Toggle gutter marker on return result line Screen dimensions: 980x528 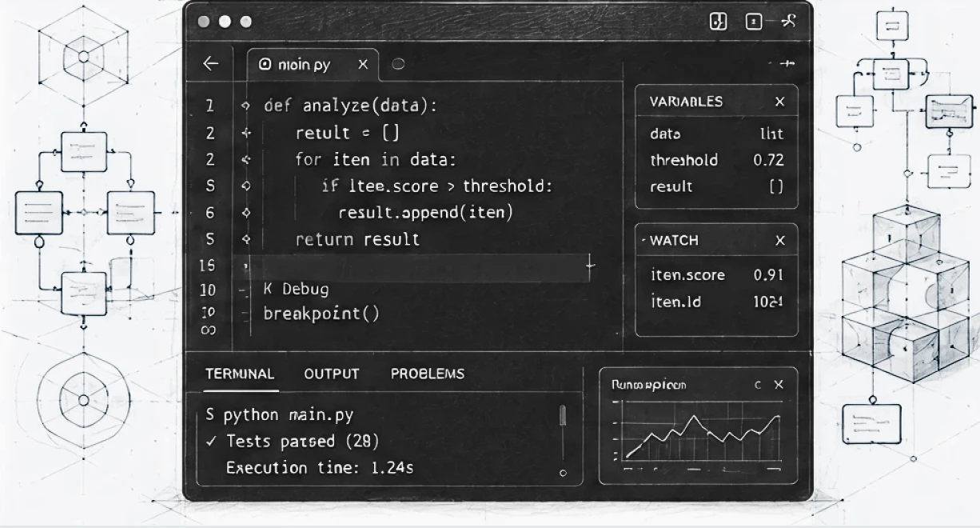tap(246, 238)
